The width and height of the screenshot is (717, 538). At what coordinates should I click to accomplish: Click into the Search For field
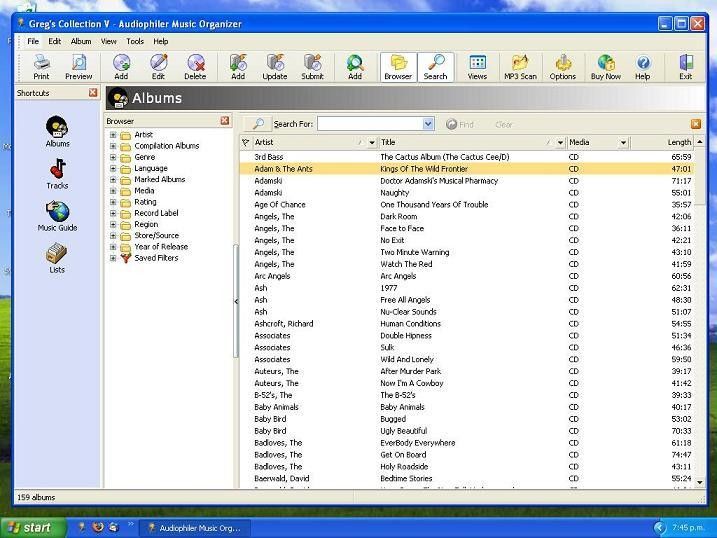coord(370,124)
